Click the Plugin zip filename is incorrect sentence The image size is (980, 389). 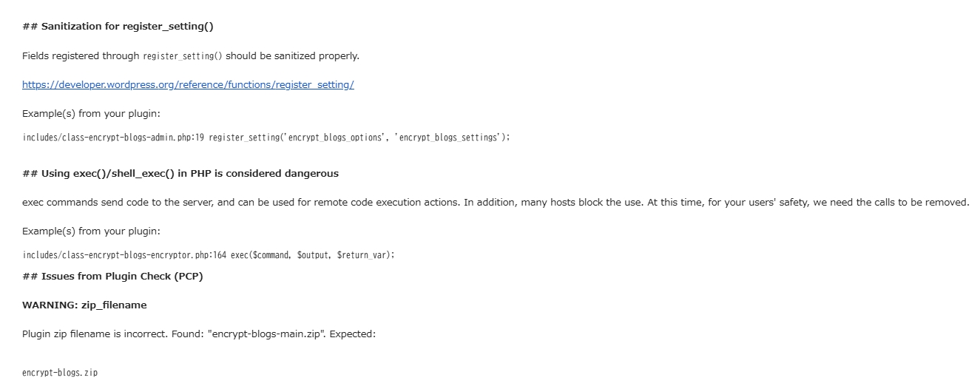[x=199, y=334]
